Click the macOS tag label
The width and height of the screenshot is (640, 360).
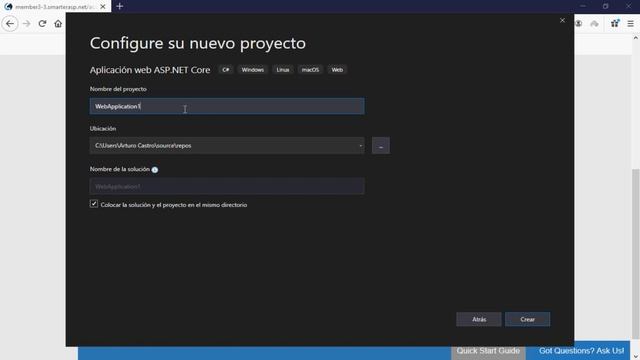(x=310, y=70)
